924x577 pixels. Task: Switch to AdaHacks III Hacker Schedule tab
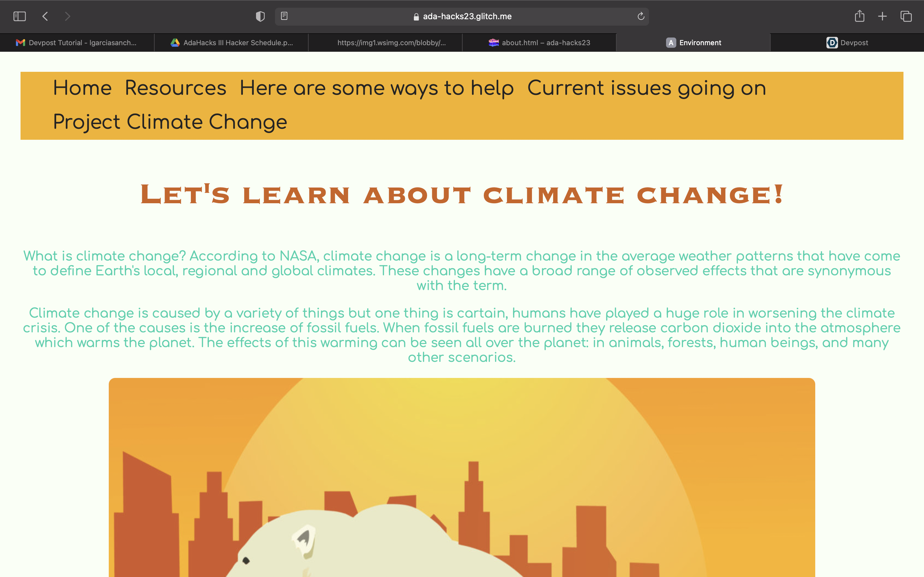coord(231,43)
